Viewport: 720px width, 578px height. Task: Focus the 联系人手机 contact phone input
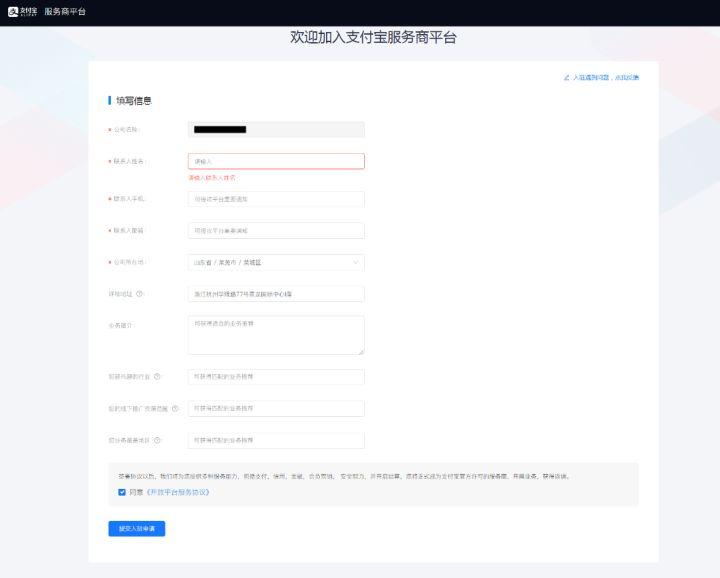pyautogui.click(x=276, y=199)
